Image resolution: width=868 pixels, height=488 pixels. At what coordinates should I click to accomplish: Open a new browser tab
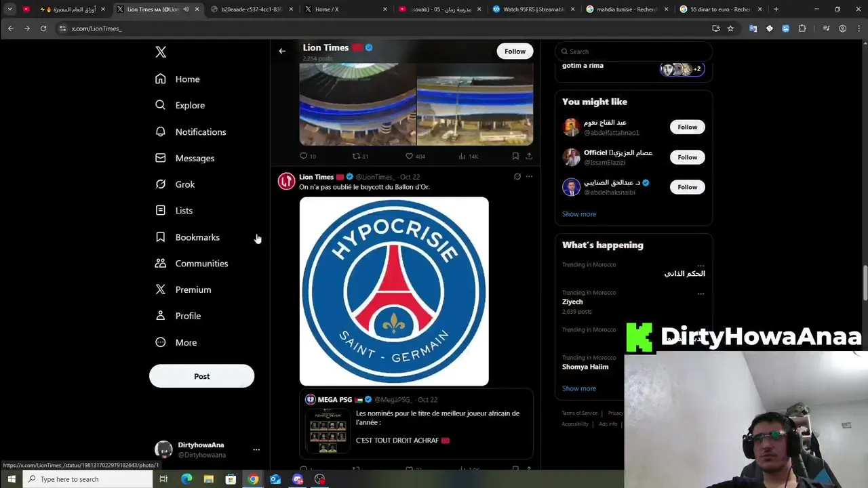click(x=776, y=9)
